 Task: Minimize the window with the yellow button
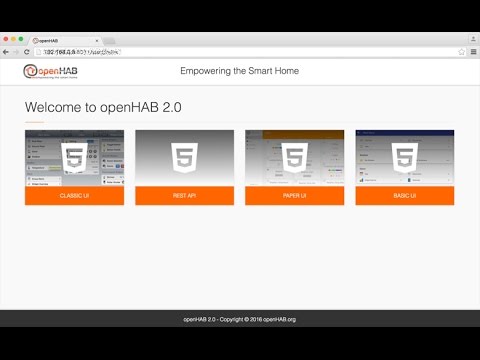point(13,39)
